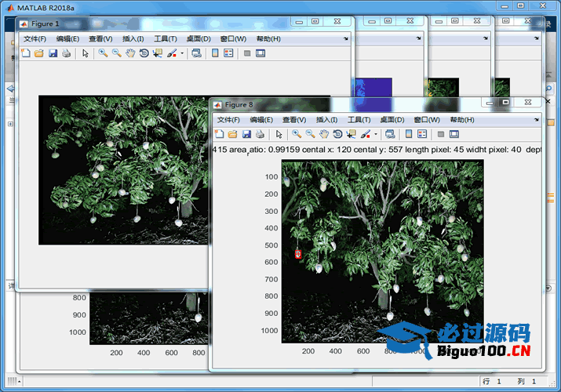
Task: Click New Figure icon in Figure 1
Action: [x=25, y=53]
